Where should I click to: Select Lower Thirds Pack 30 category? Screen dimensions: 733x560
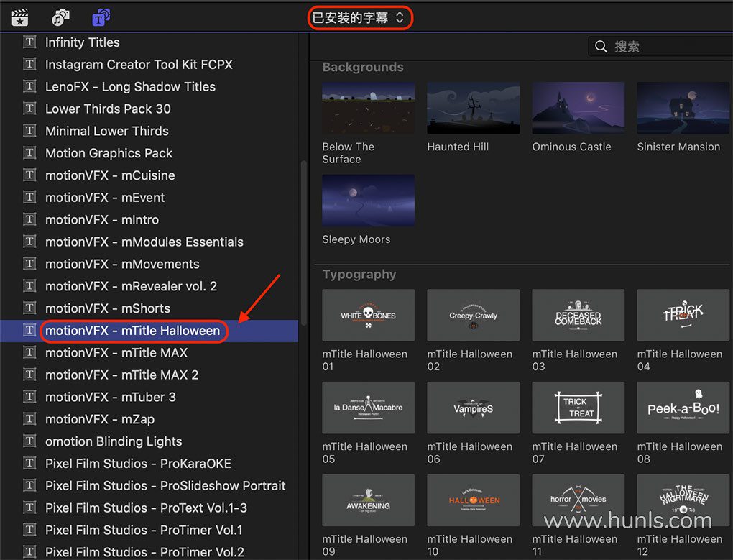108,109
